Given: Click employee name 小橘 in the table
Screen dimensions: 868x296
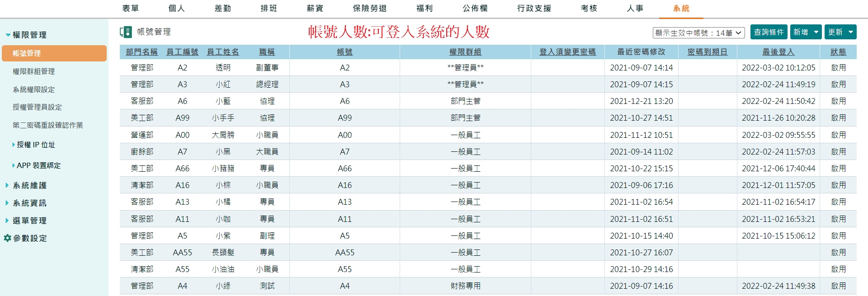Looking at the screenshot, I should tap(223, 202).
